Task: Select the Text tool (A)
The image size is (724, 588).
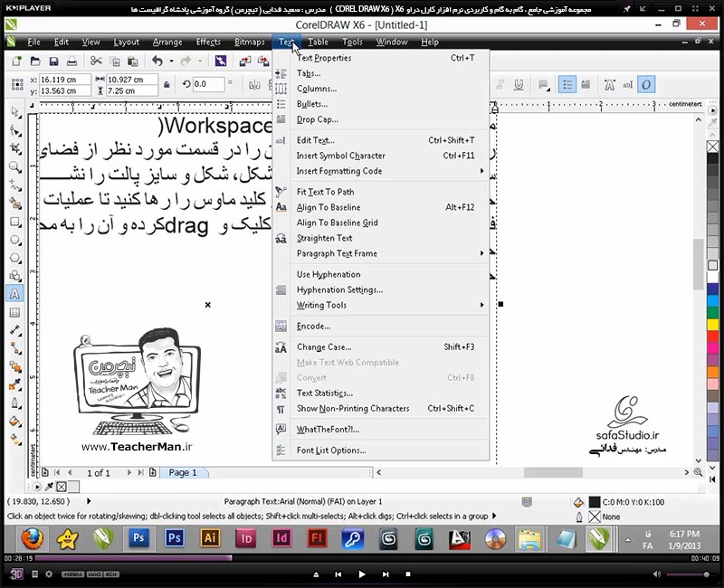Action: click(14, 294)
